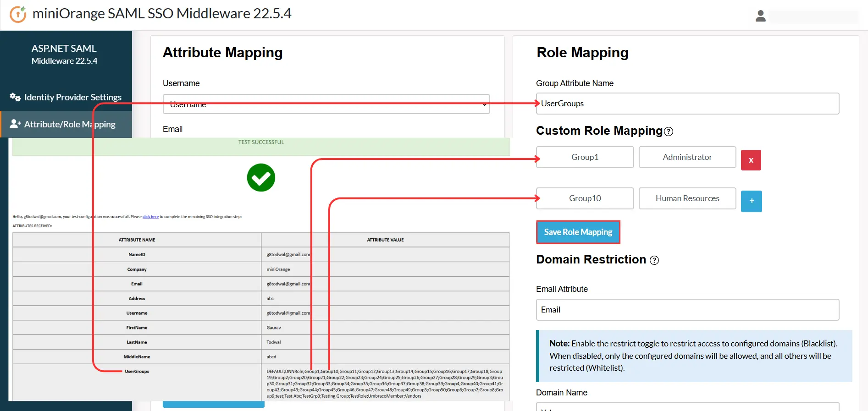Open Identity Provider Settings menu

66,97
